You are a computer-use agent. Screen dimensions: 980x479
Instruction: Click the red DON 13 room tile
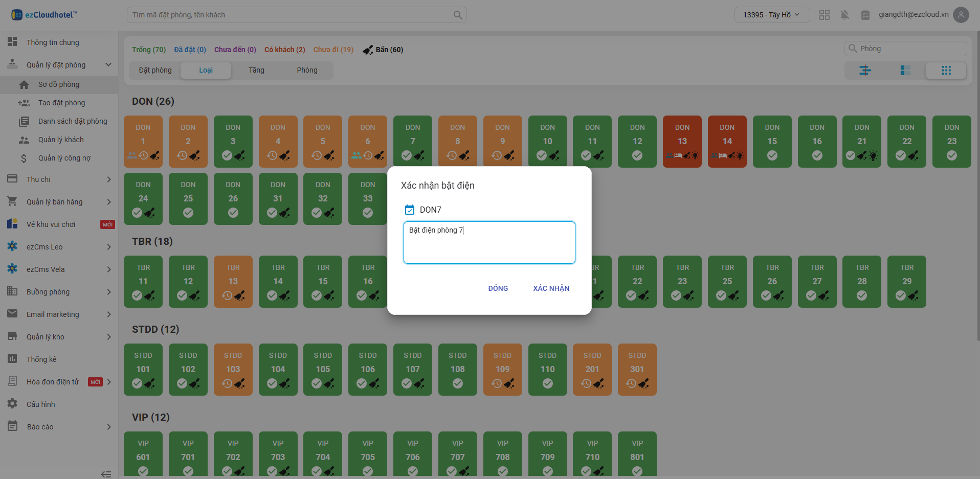682,142
